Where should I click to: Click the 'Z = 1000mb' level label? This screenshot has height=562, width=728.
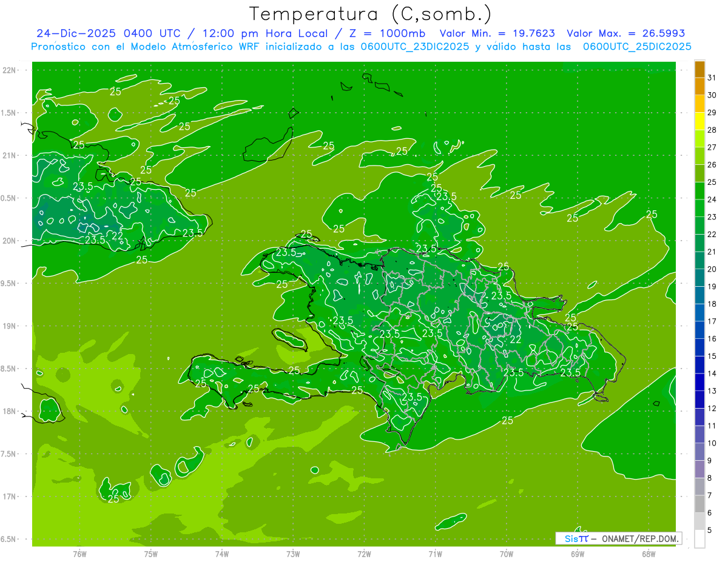click(x=386, y=34)
